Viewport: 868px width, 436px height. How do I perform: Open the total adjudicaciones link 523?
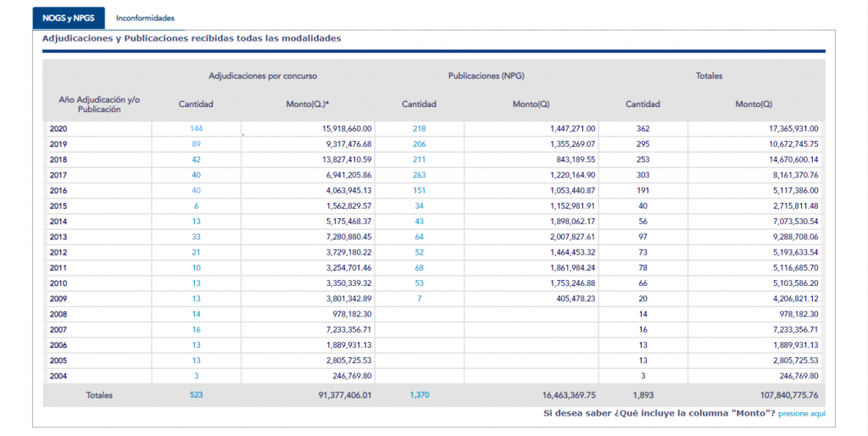pyautogui.click(x=196, y=394)
